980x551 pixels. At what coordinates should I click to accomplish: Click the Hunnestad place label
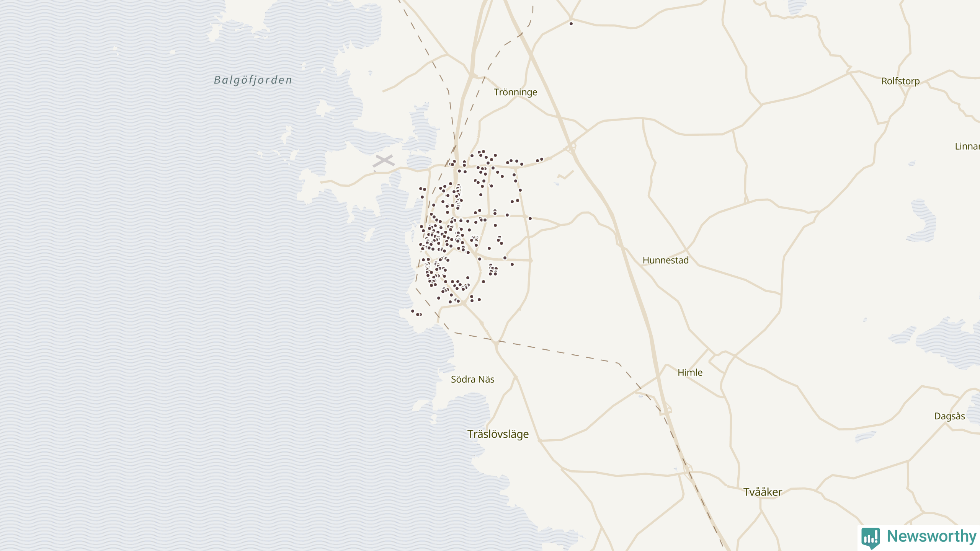665,260
